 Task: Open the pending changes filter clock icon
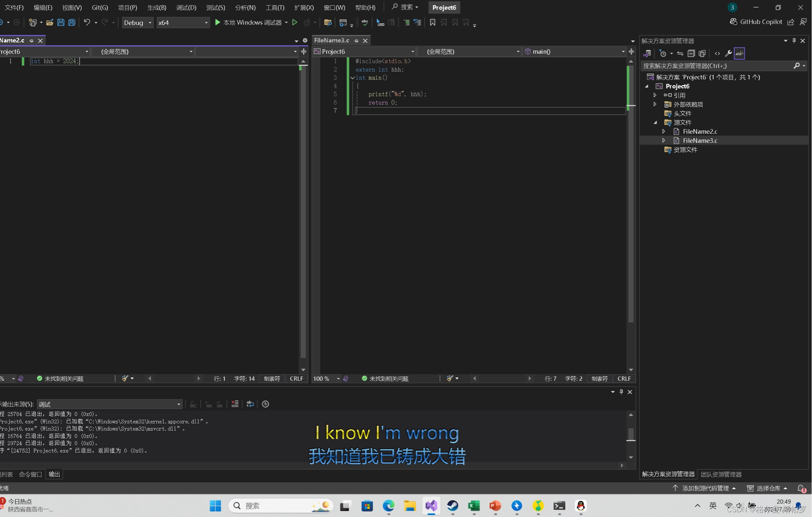point(663,53)
